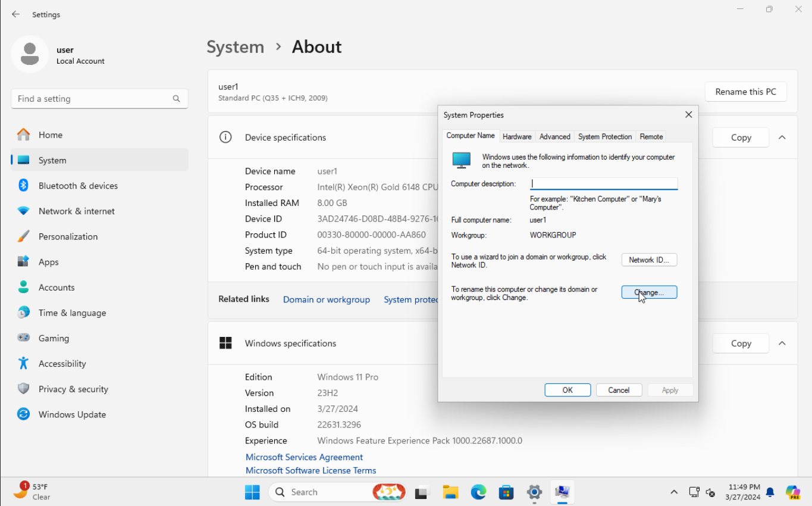The image size is (812, 506).
Task: Click Cancel in System Properties
Action: (x=619, y=390)
